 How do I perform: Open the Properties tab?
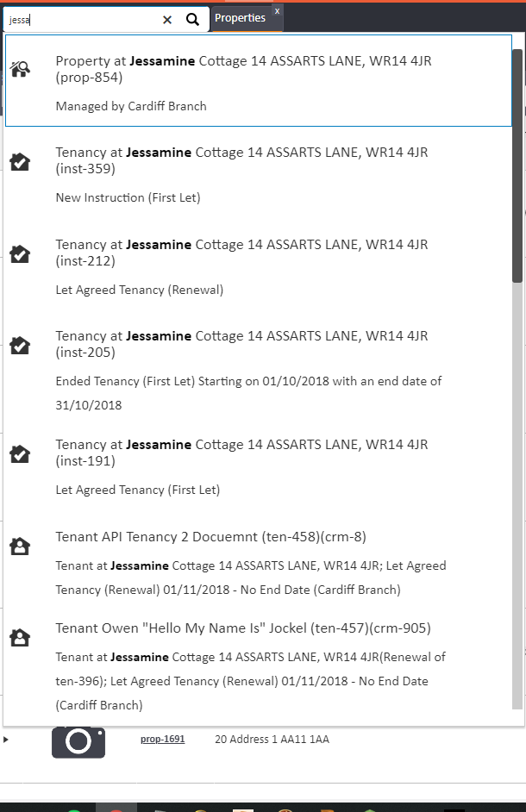pos(240,18)
